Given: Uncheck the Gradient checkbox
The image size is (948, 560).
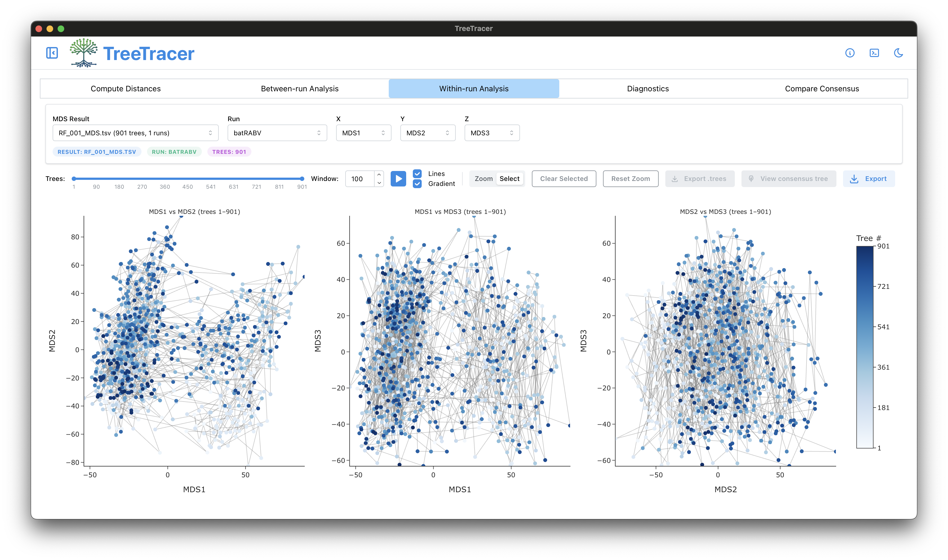Looking at the screenshot, I should (x=417, y=184).
